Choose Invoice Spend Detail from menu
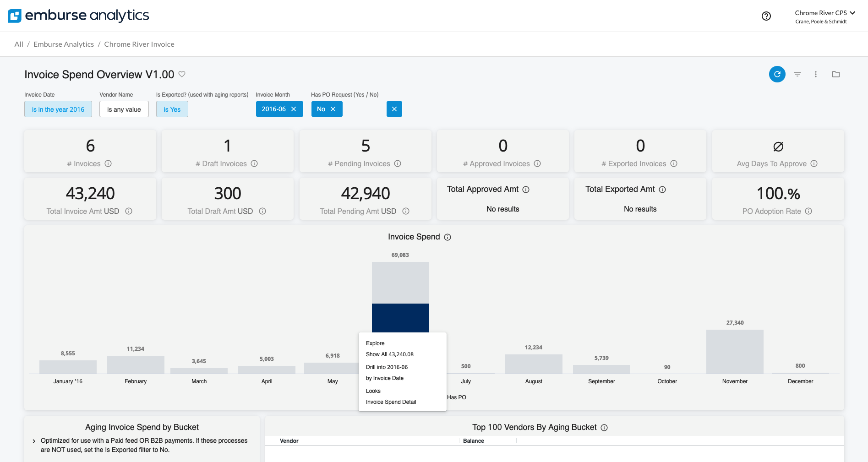The image size is (868, 462). click(x=391, y=402)
